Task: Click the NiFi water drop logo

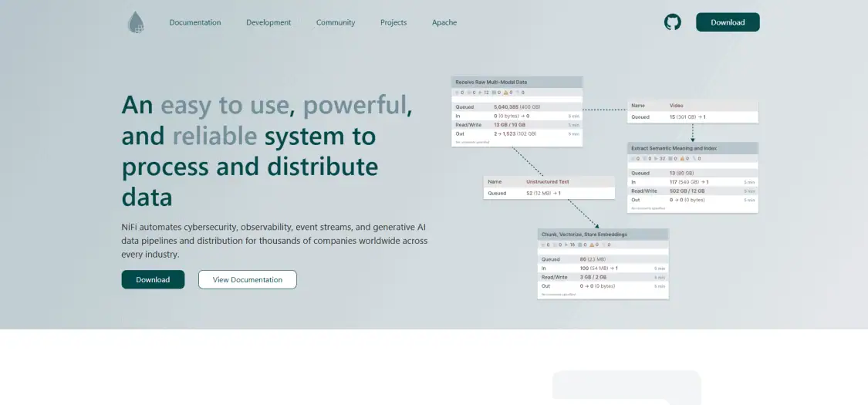Action: (x=136, y=22)
